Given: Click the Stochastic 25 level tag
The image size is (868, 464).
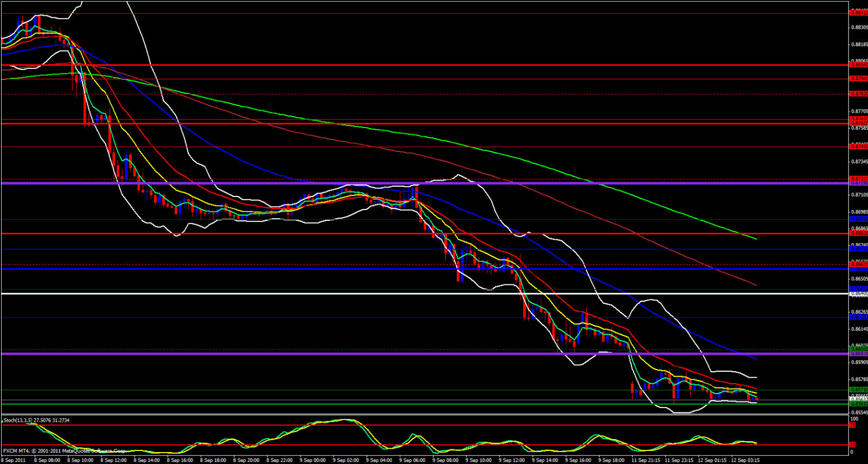Looking at the screenshot, I should [853, 445].
